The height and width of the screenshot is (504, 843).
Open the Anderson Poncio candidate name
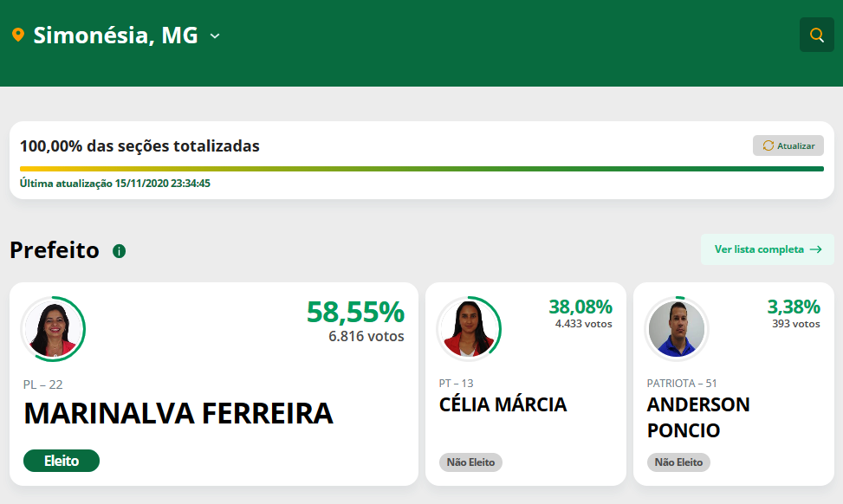(698, 417)
